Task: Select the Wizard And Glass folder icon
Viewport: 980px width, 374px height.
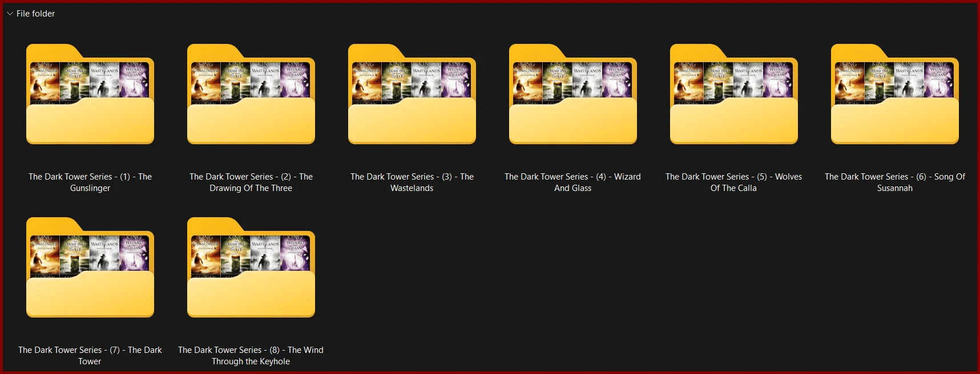Action: [573, 94]
